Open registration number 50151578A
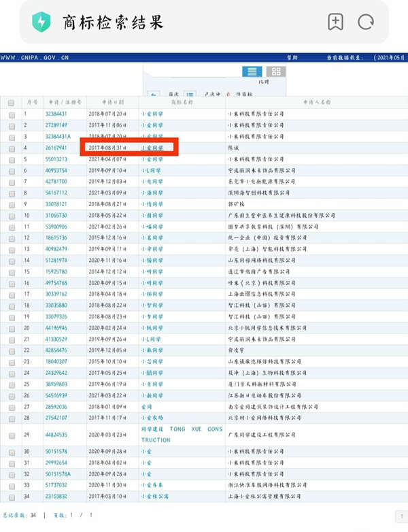Viewport: 408px width, 532px height. tap(58, 473)
